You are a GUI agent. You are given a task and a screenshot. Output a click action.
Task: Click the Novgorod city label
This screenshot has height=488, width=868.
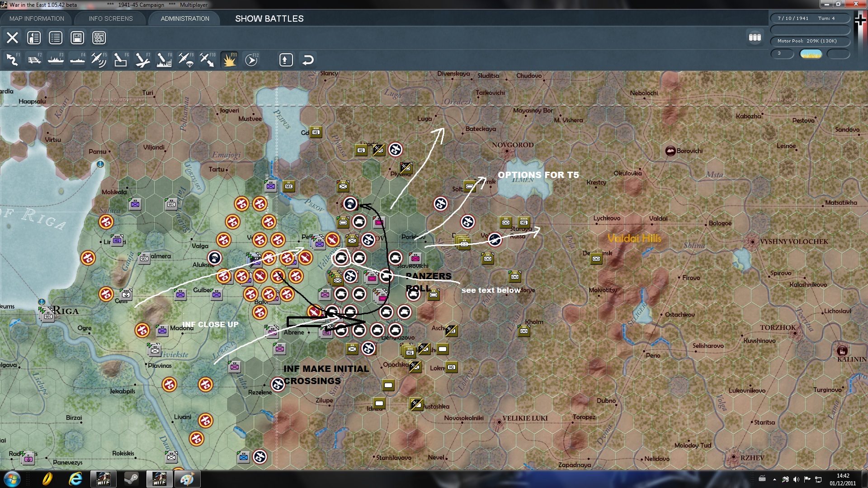coord(513,145)
